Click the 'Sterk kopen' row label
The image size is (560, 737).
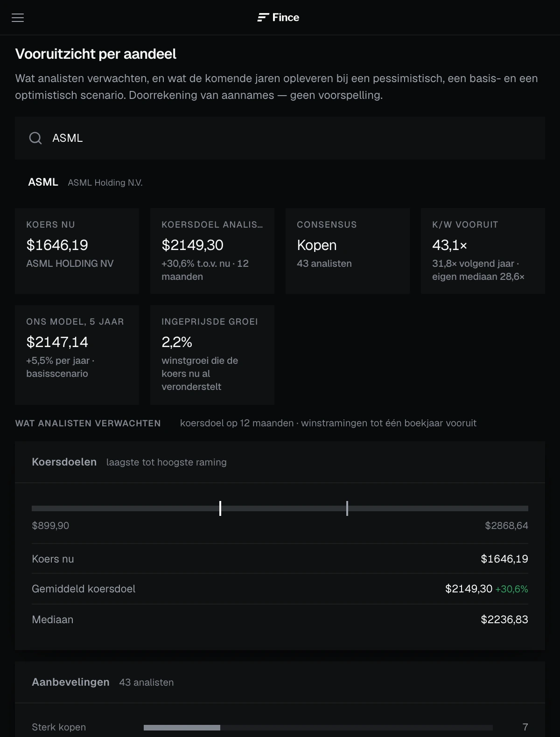(x=59, y=727)
